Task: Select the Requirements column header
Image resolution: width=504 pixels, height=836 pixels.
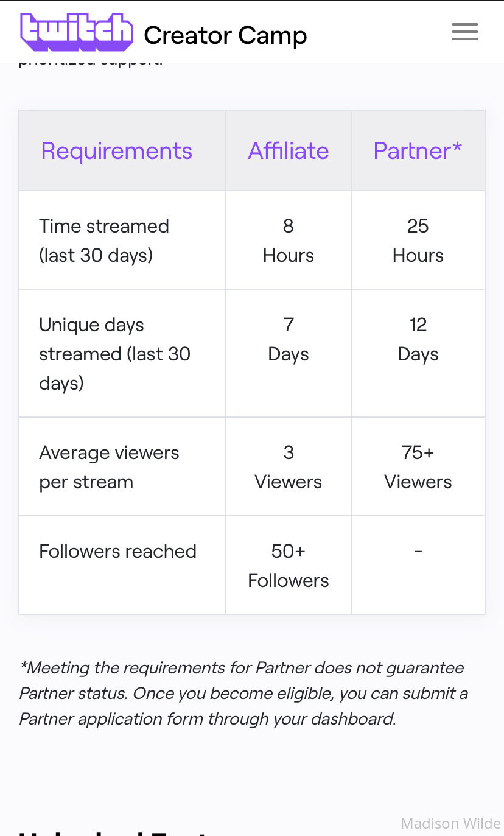Action: (116, 151)
